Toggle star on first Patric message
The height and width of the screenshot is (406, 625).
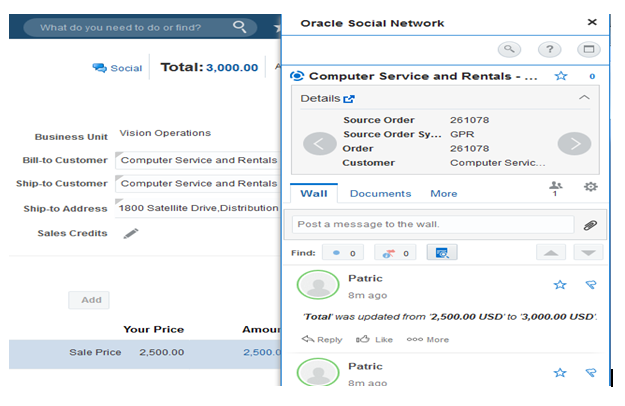click(561, 285)
